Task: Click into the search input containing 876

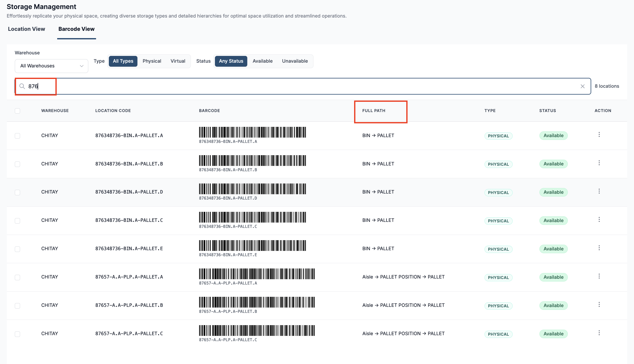Action: [x=303, y=86]
